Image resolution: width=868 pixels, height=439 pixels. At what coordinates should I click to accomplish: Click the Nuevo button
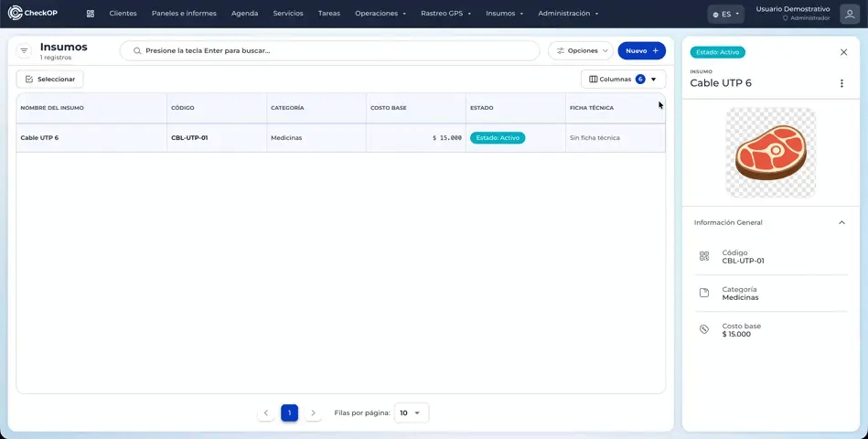tap(641, 51)
